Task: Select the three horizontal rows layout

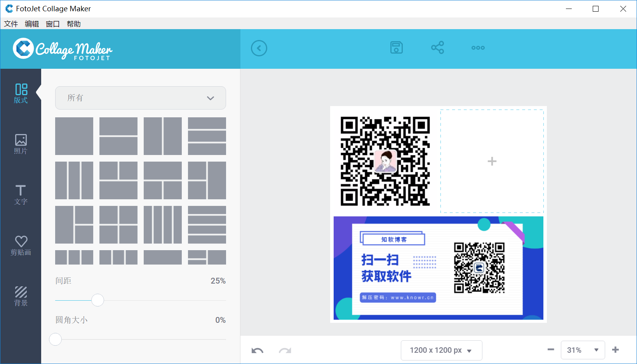Action: click(207, 136)
